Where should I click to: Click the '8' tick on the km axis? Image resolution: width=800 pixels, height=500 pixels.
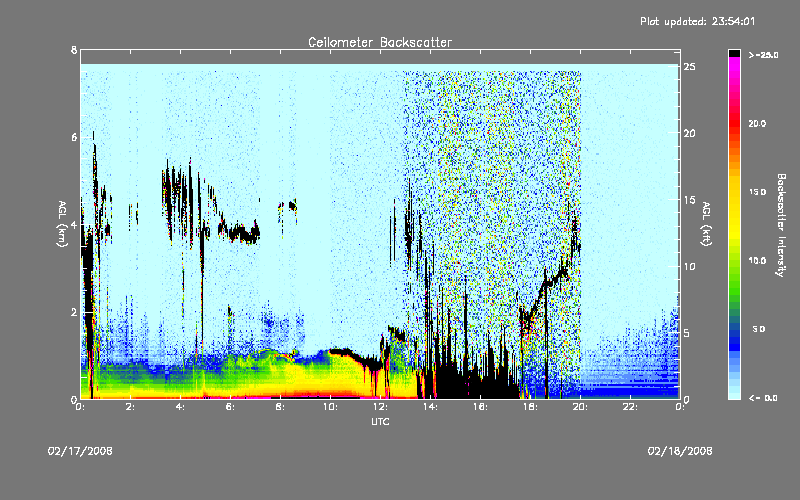pyautogui.click(x=74, y=50)
